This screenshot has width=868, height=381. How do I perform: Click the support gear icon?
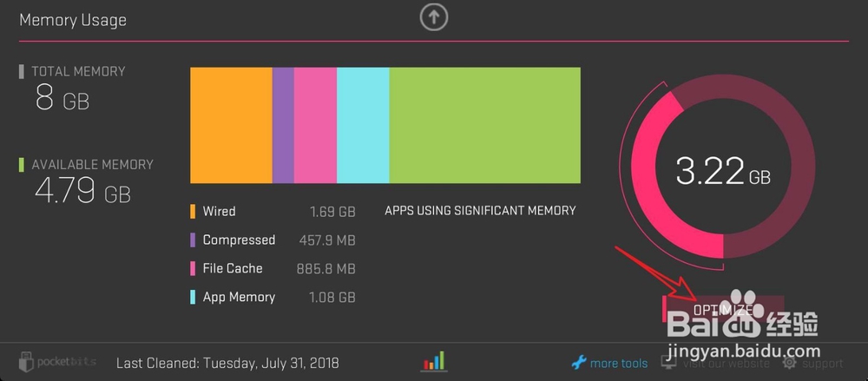[x=790, y=363]
